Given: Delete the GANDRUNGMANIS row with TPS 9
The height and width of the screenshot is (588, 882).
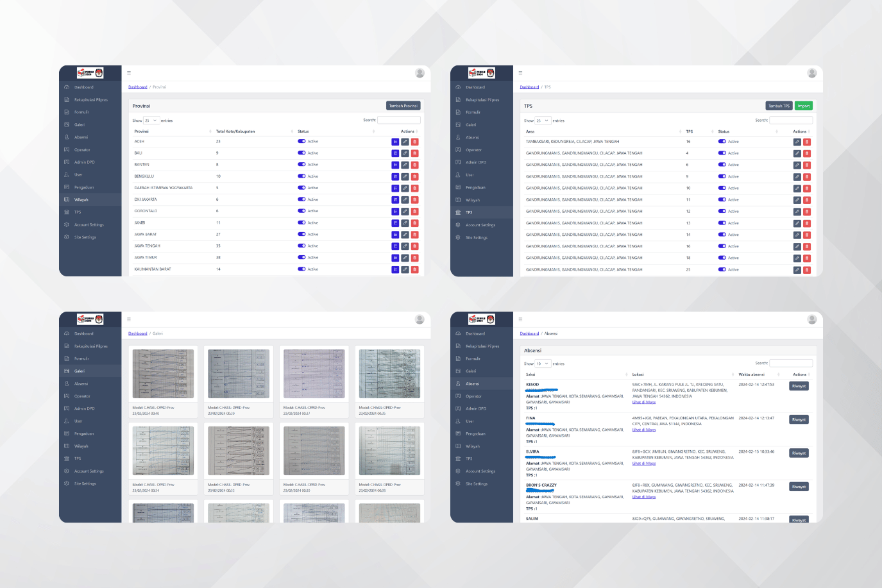Looking at the screenshot, I should (x=806, y=176).
